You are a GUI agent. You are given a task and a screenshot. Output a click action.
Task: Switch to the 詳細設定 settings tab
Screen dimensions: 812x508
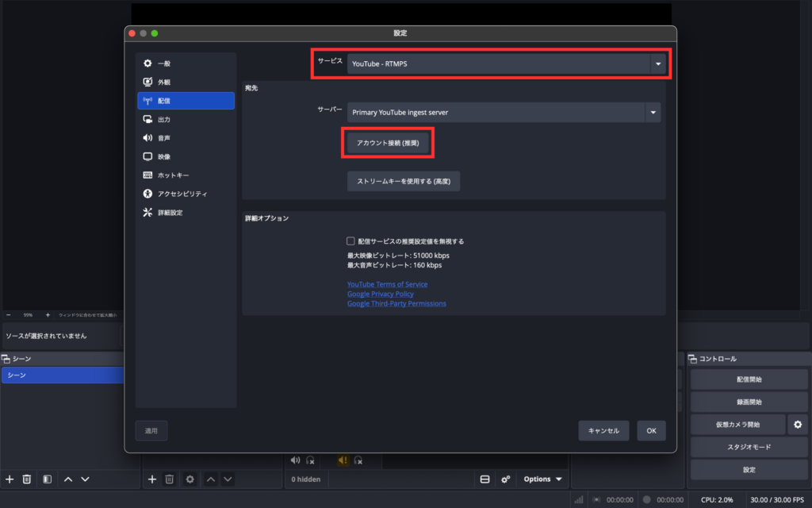tap(186, 213)
